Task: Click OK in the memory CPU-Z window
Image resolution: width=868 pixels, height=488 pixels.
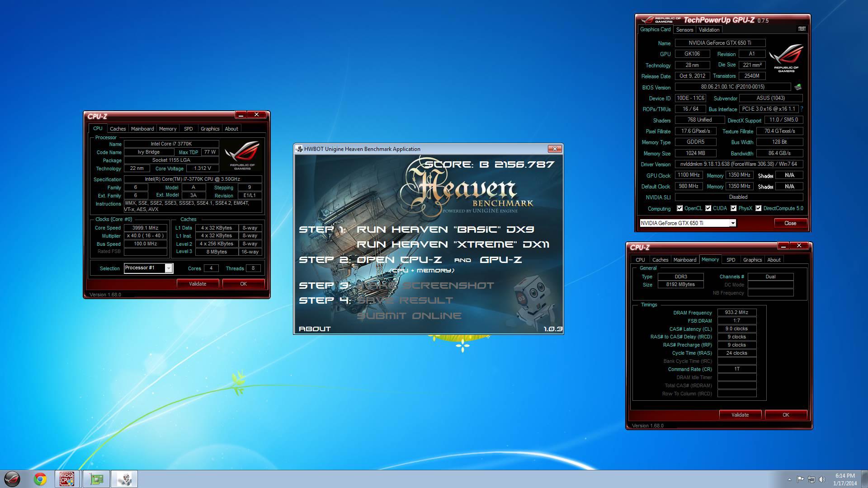Action: click(x=786, y=415)
